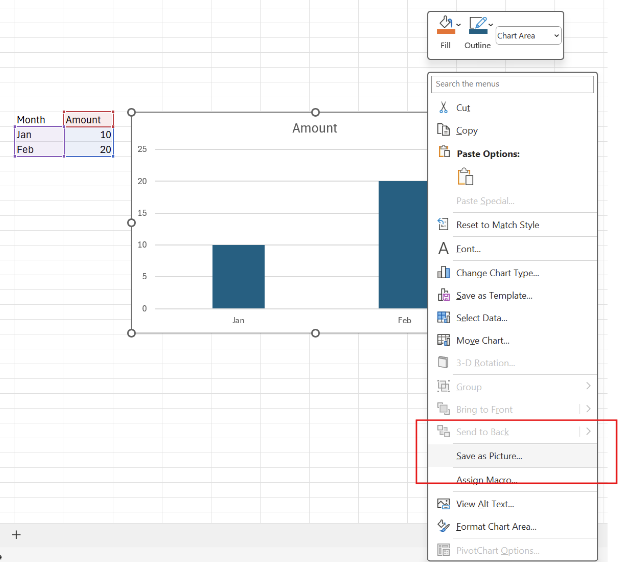Image resolution: width=618 pixels, height=562 pixels.
Task: Click the Feb axis label in chart
Action: (x=404, y=320)
